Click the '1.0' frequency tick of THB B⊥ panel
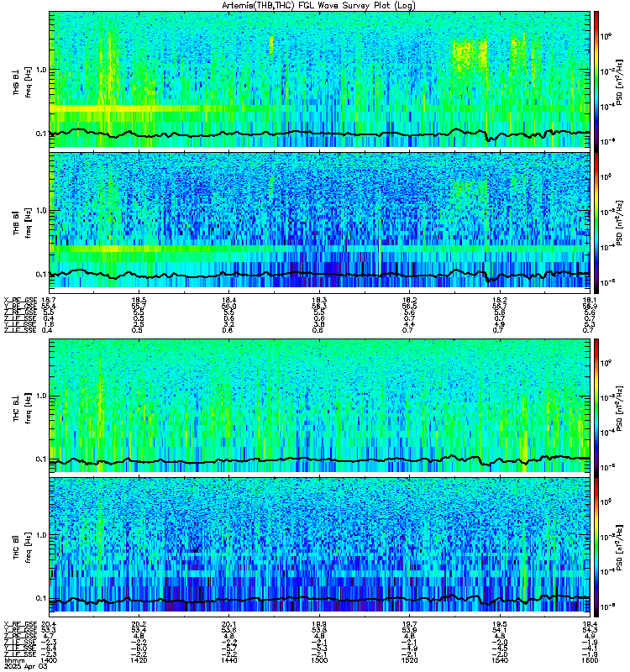This screenshot has width=630, height=672. (x=41, y=70)
